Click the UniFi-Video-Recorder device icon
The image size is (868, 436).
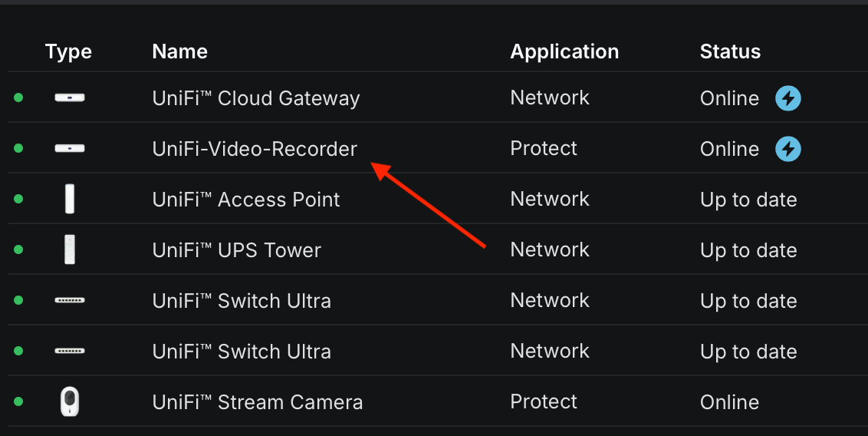click(x=70, y=148)
